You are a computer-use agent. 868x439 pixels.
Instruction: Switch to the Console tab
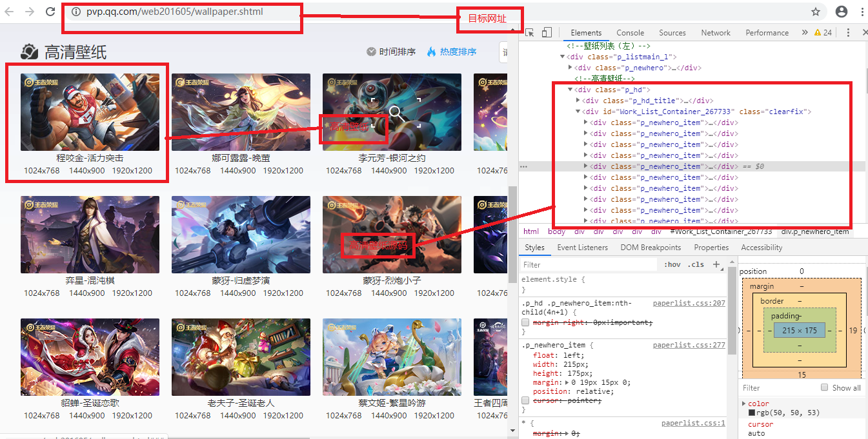click(630, 32)
